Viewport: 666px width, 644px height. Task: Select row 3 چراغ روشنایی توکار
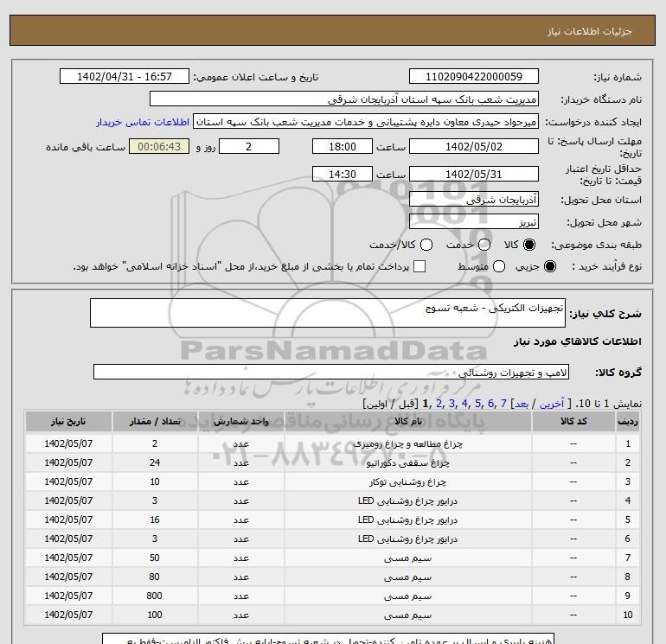point(332,481)
